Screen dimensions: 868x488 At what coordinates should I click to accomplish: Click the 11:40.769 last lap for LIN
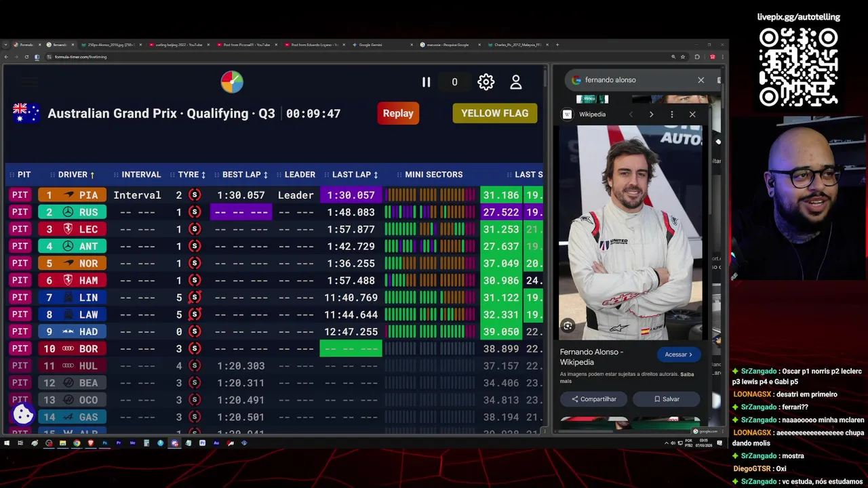point(351,298)
